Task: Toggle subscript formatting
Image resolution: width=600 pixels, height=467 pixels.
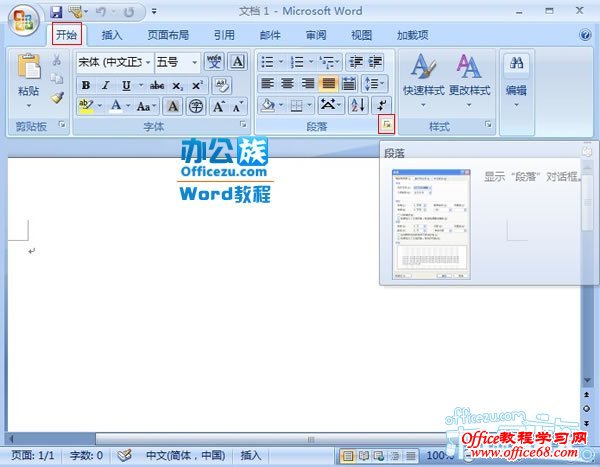Action: pos(177,85)
